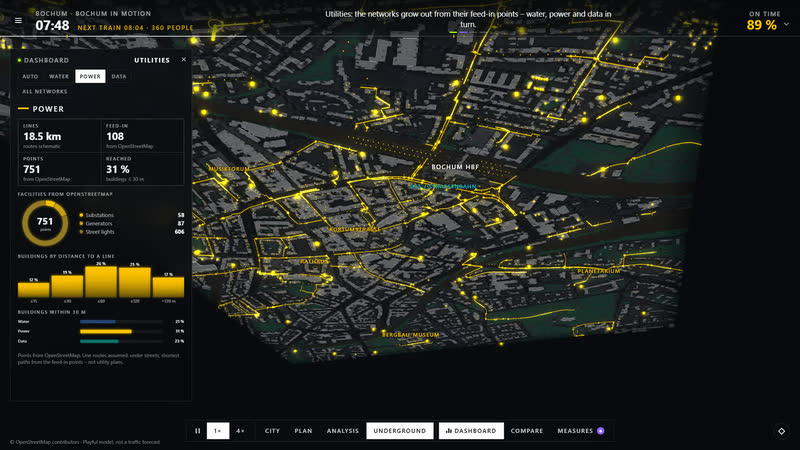The width and height of the screenshot is (800, 450).
Task: Click the diamond compass icon
Action: click(781, 431)
